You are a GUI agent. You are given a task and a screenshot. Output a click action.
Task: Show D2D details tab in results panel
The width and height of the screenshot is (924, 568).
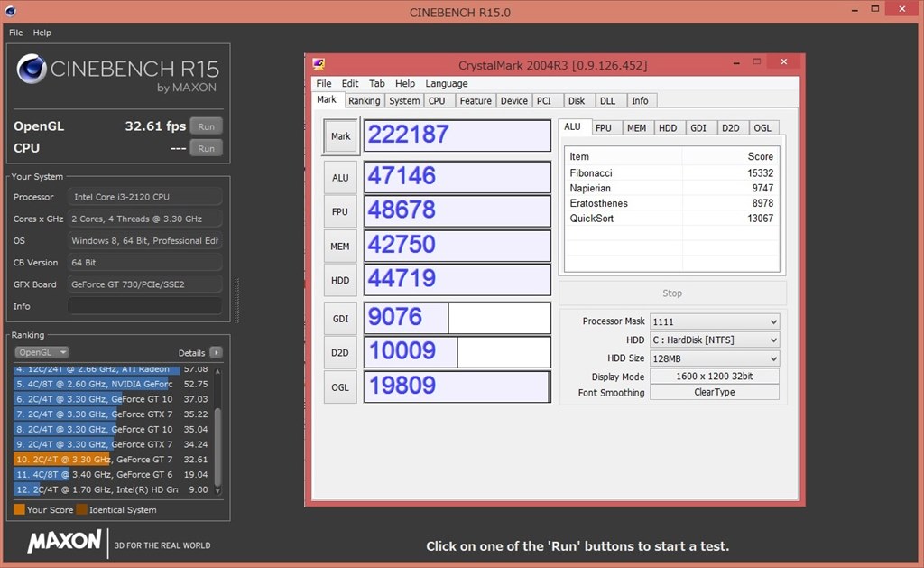[x=731, y=128]
